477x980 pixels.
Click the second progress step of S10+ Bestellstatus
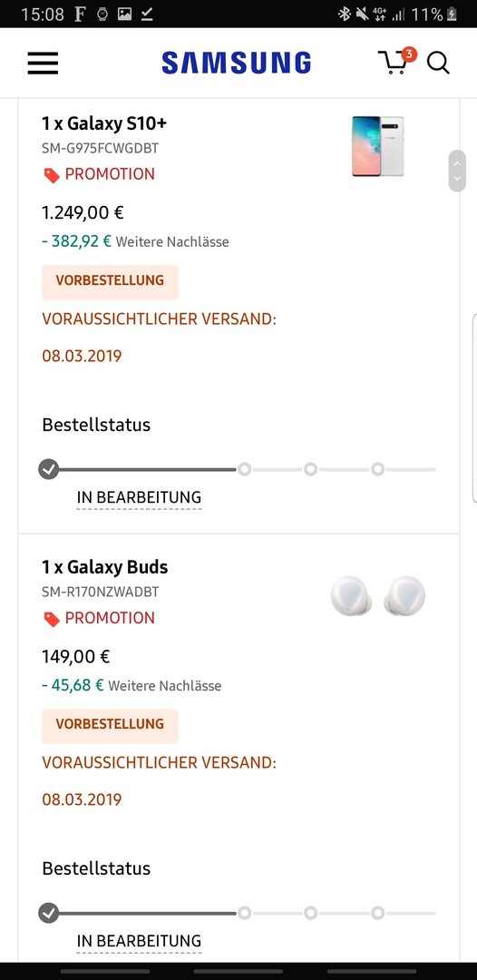point(244,469)
